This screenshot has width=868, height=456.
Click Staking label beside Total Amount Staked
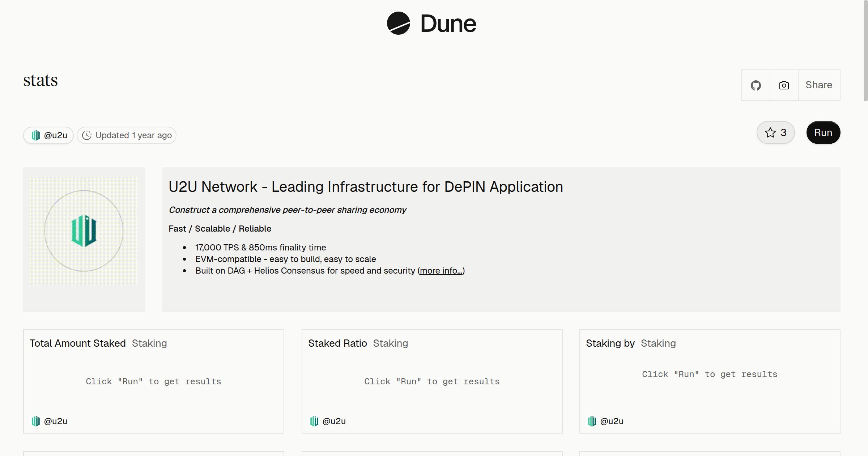(x=149, y=343)
